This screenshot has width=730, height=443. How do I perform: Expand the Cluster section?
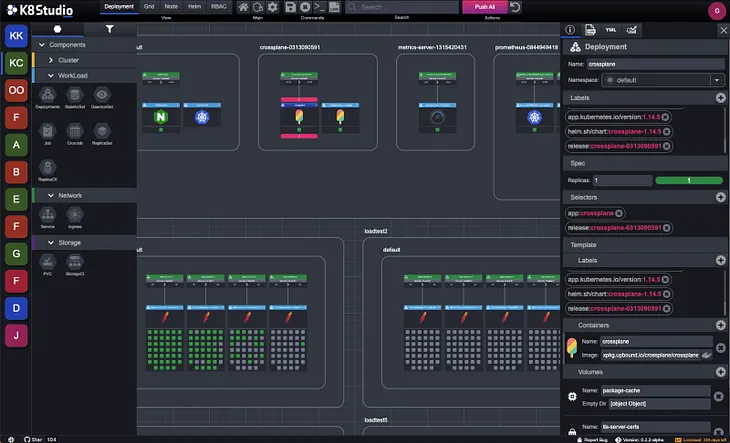[51, 60]
